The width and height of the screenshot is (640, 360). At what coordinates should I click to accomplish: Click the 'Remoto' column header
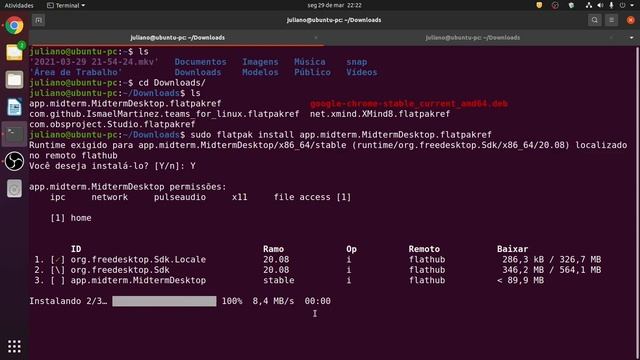coord(424,249)
